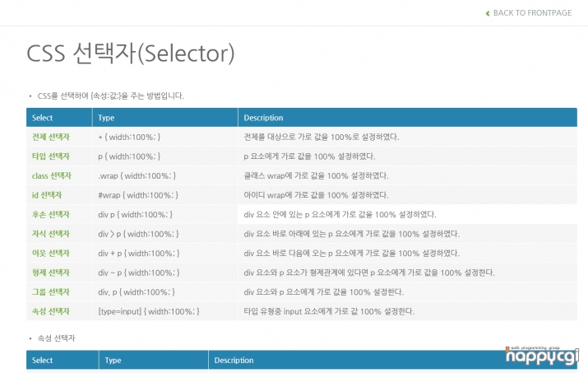588x373 pixels.
Task: Click the green back arrow icon
Action: pyautogui.click(x=488, y=13)
